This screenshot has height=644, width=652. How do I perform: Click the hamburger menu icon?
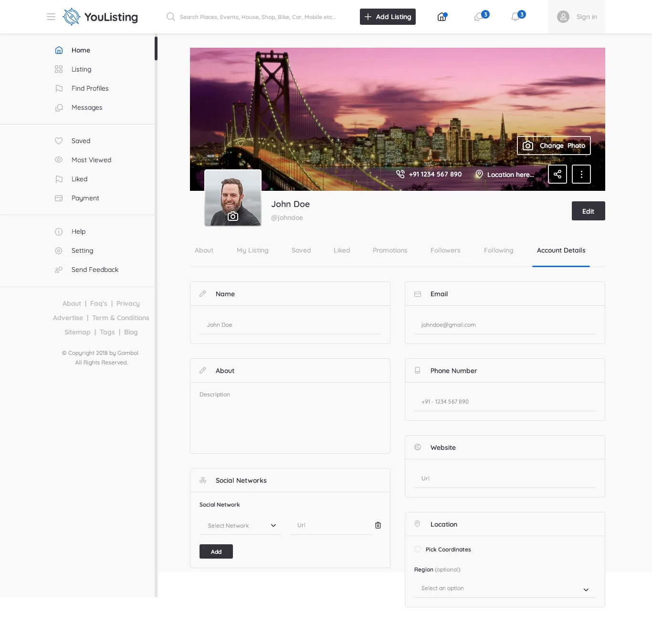coord(51,17)
